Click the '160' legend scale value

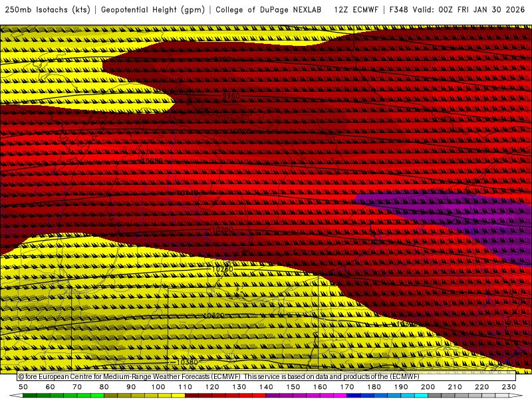click(320, 387)
